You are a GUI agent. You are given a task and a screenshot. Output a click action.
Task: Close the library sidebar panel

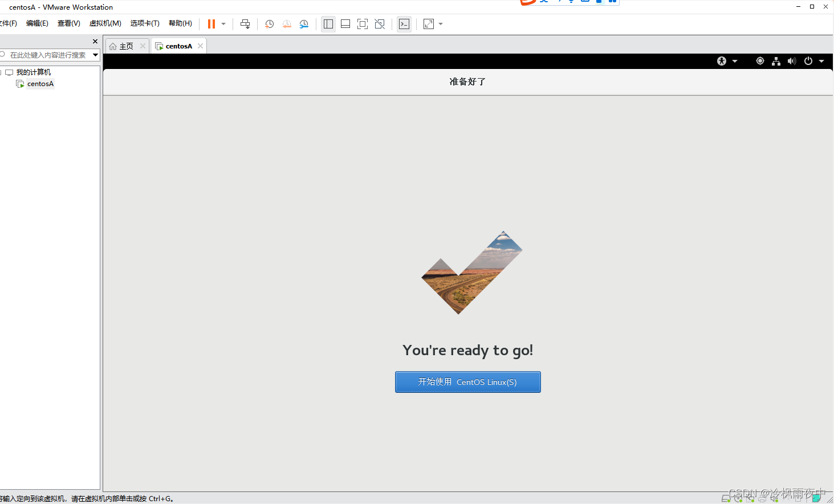[95, 41]
